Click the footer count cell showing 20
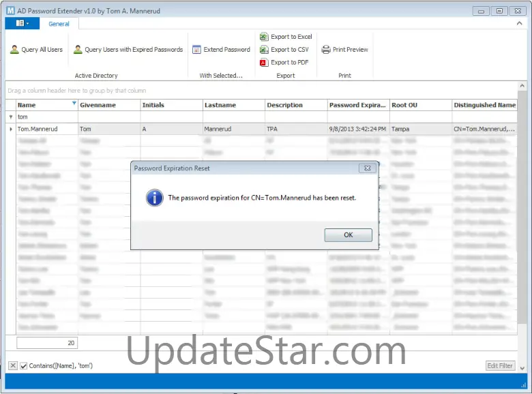 [x=47, y=343]
